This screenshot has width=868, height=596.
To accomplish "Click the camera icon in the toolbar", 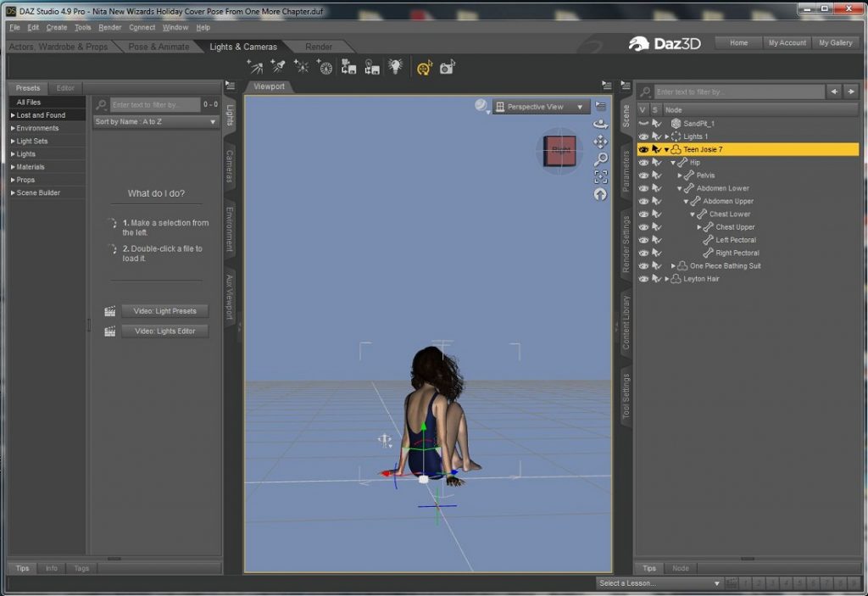I will 446,67.
